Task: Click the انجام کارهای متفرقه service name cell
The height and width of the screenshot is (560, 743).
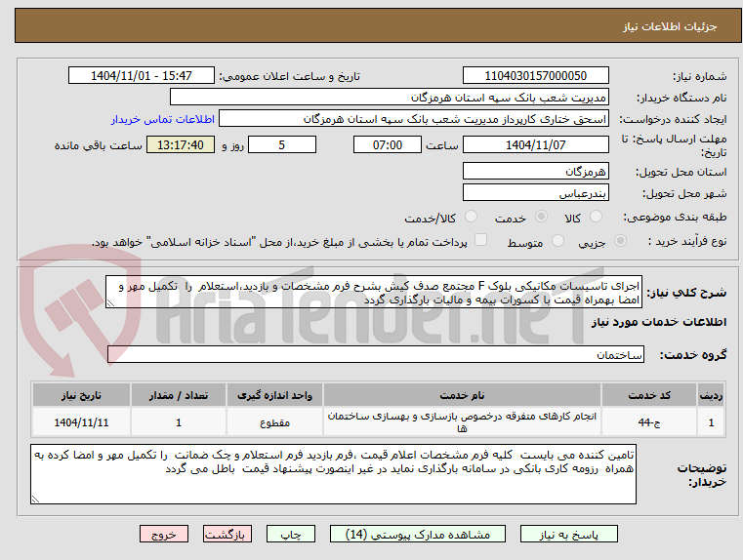Action: 462,422
